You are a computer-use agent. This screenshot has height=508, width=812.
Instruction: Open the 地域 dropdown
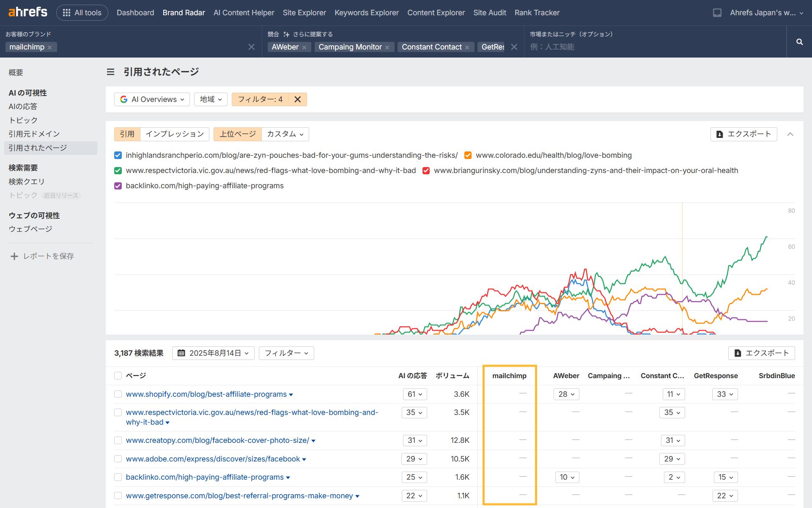(210, 99)
